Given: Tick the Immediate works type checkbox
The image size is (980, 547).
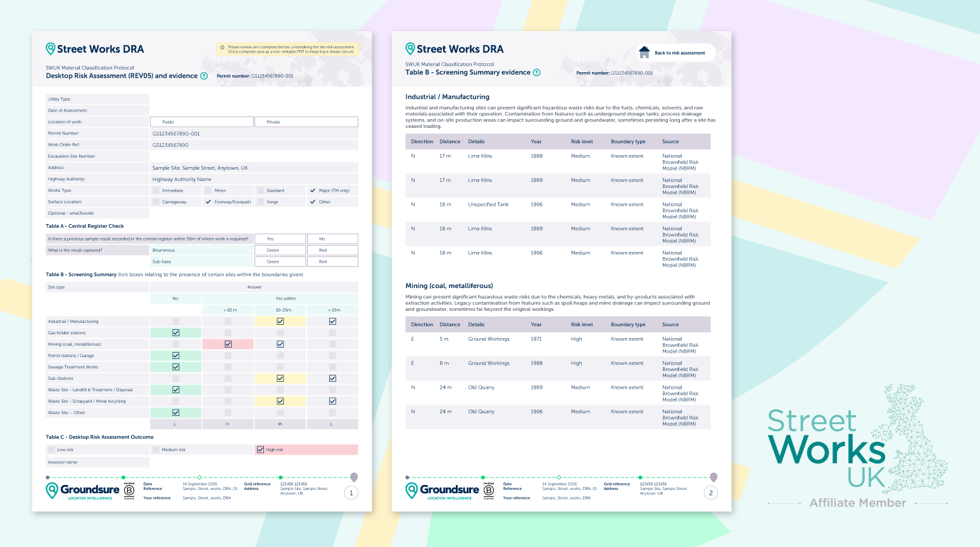Looking at the screenshot, I should pyautogui.click(x=156, y=191).
